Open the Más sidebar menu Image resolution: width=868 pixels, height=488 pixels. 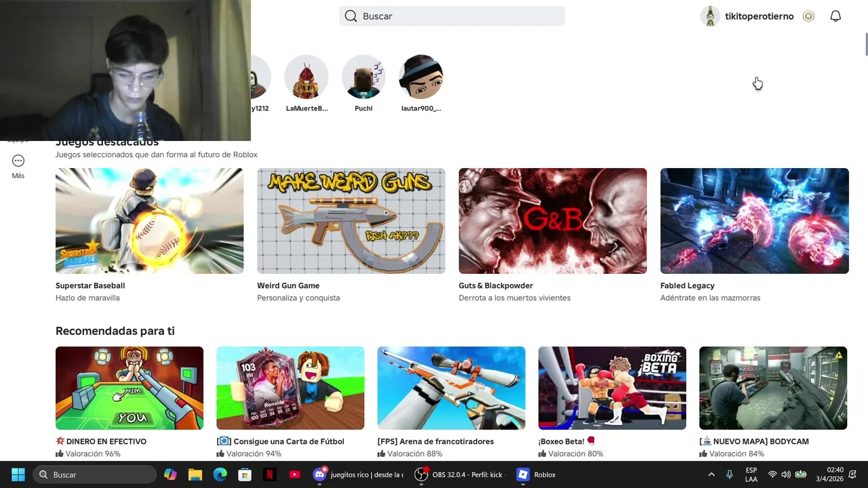[18, 166]
